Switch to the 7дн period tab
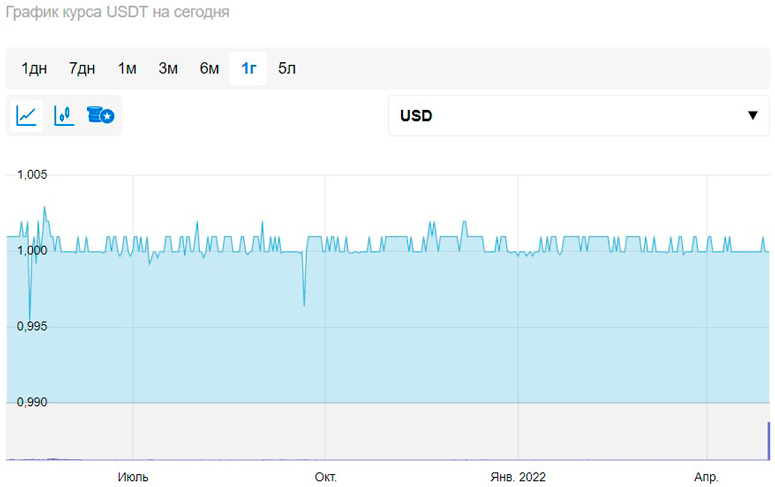The height and width of the screenshot is (487, 775). point(82,68)
